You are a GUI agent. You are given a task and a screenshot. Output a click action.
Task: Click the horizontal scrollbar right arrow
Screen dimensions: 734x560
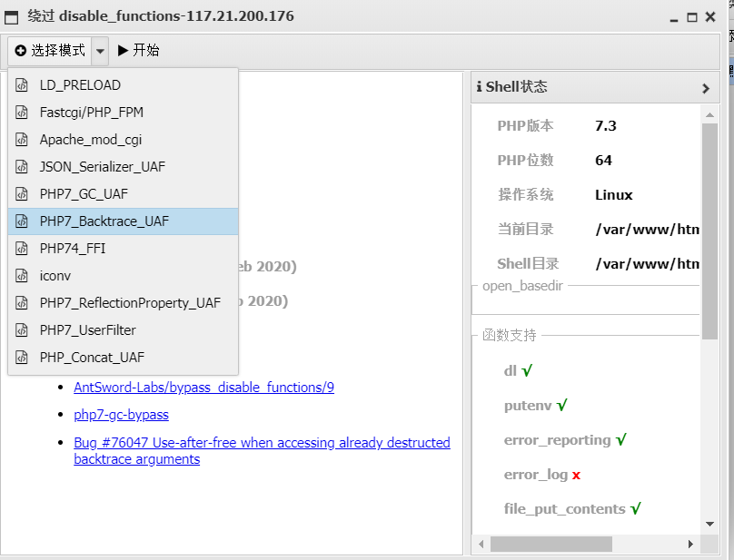coord(690,544)
